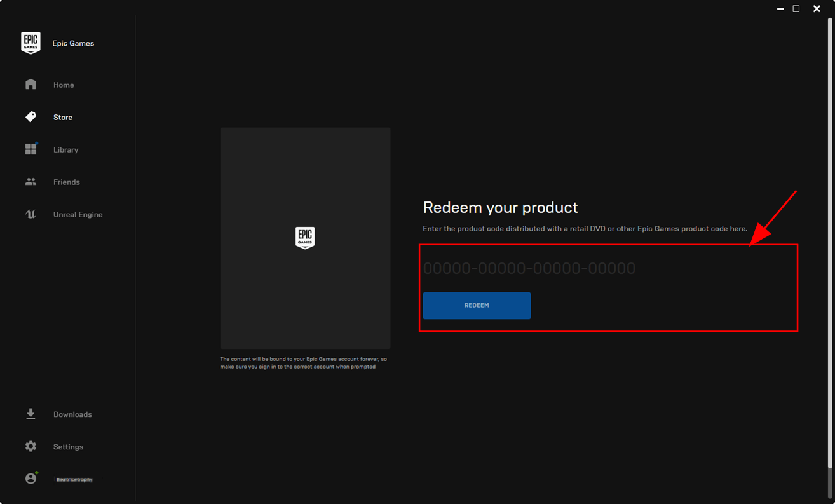Click the blue REDEEM button
The image size is (835, 504).
pos(477,306)
